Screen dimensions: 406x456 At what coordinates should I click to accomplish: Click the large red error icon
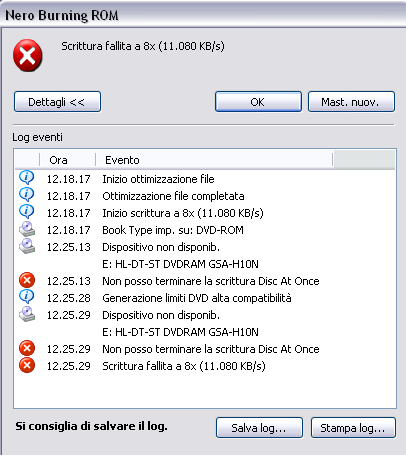coord(28,55)
